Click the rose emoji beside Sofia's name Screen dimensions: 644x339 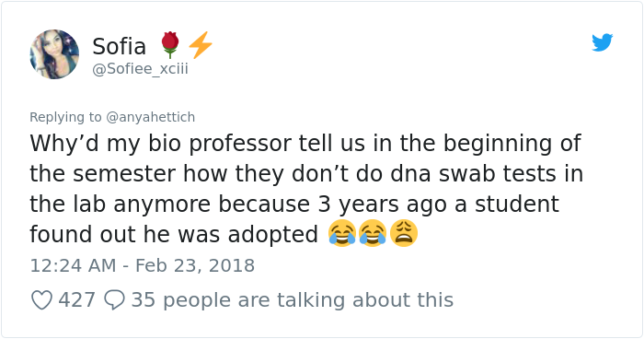(170, 45)
